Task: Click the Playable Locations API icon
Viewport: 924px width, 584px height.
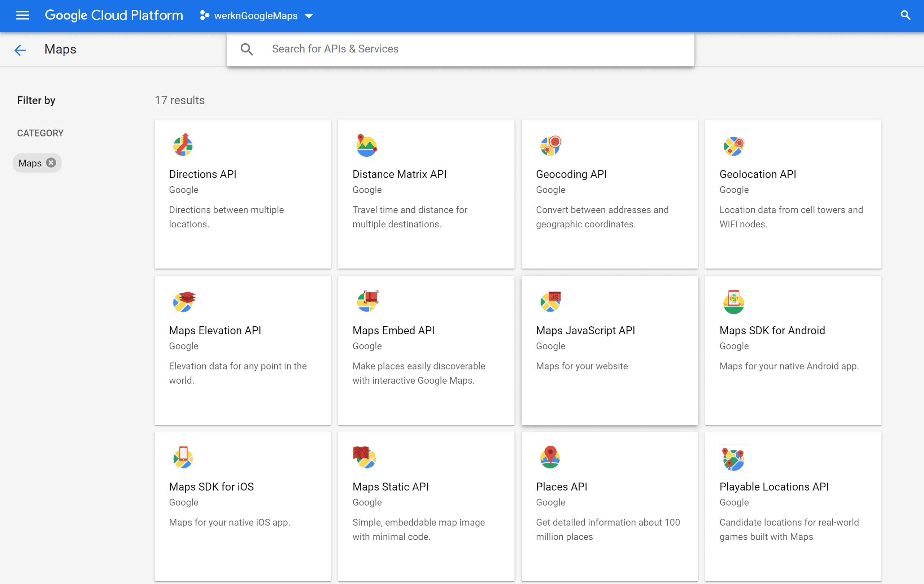Action: coord(734,458)
